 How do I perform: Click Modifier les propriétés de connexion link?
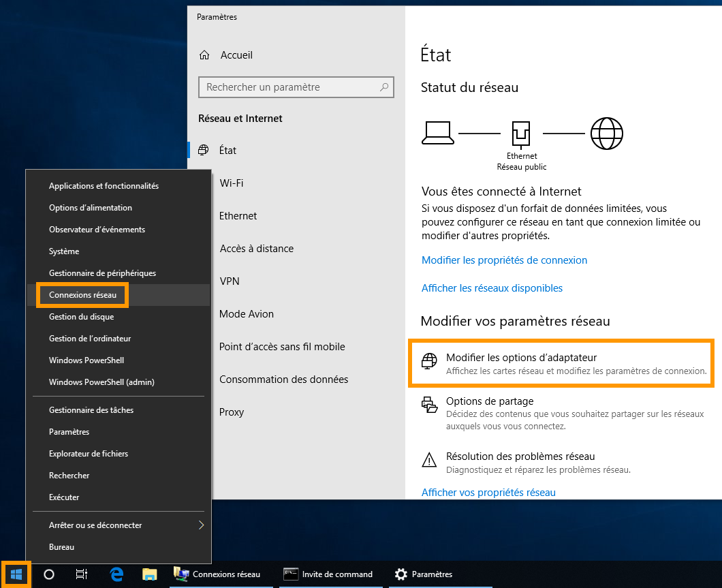(504, 260)
